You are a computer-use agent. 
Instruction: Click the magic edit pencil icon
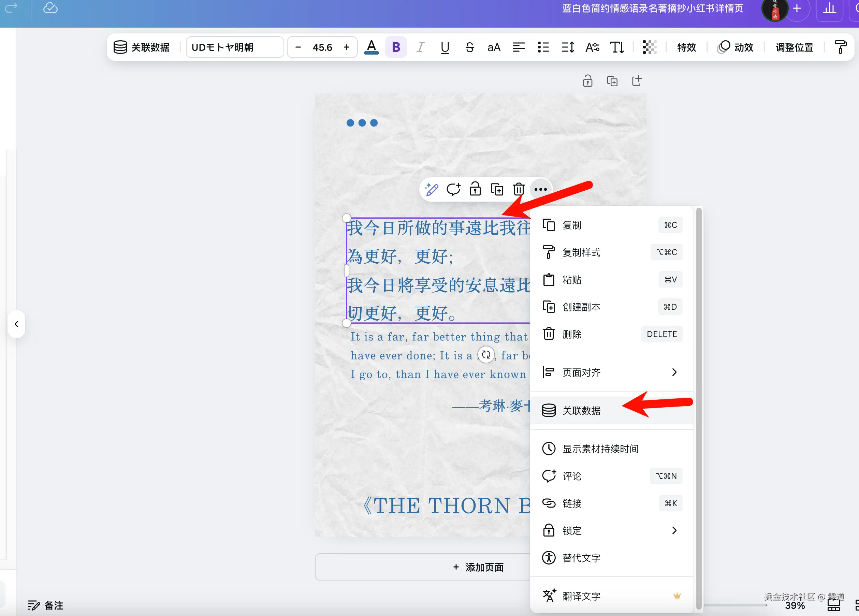[x=432, y=189]
